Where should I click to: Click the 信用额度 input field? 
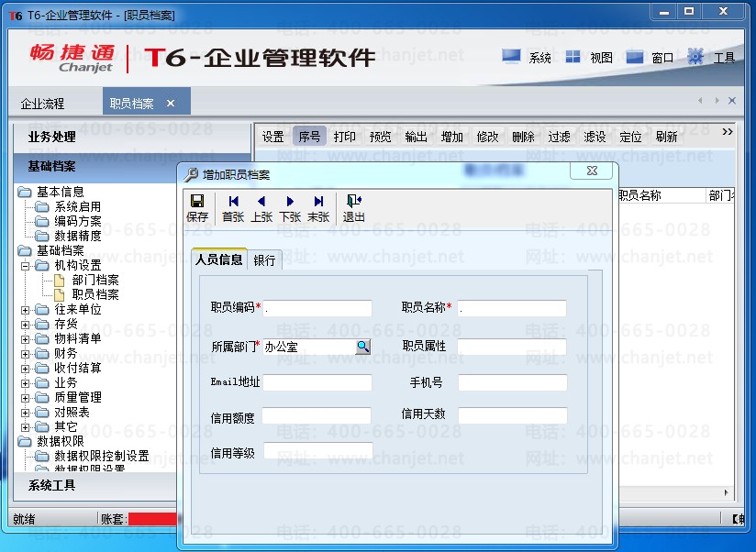point(317,415)
